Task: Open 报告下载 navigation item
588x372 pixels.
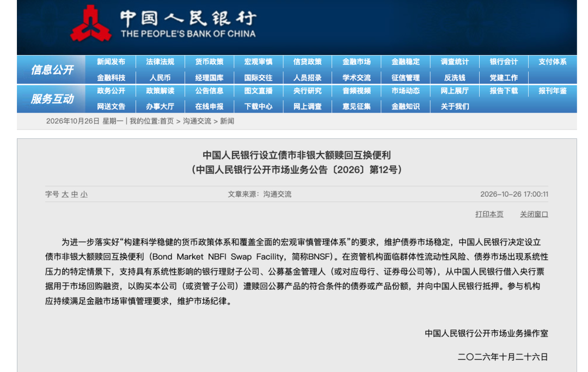Action: click(x=504, y=91)
